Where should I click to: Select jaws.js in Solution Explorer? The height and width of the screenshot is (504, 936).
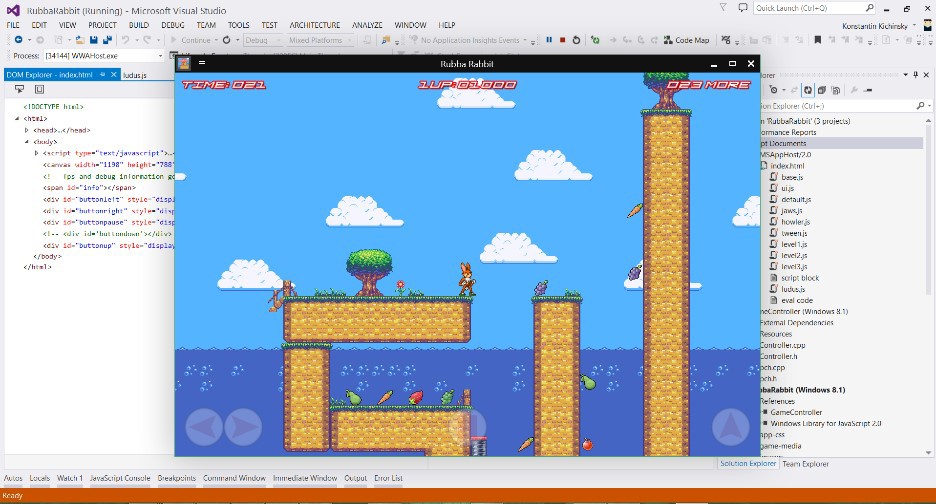pyautogui.click(x=792, y=210)
